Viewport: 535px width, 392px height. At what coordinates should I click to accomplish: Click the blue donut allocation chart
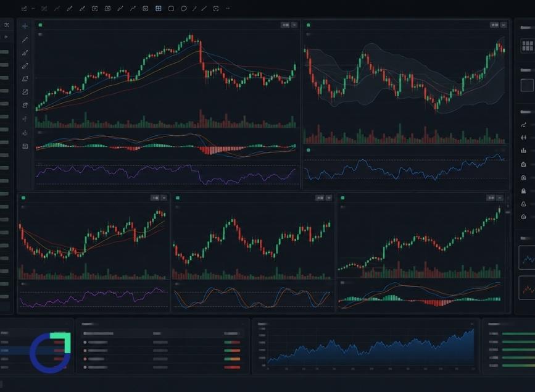(x=51, y=352)
